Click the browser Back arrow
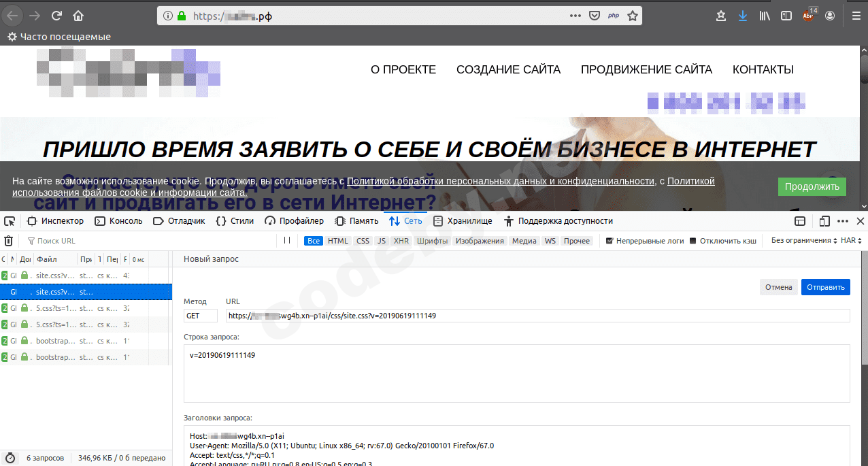The height and width of the screenshot is (466, 868). pyautogui.click(x=14, y=16)
